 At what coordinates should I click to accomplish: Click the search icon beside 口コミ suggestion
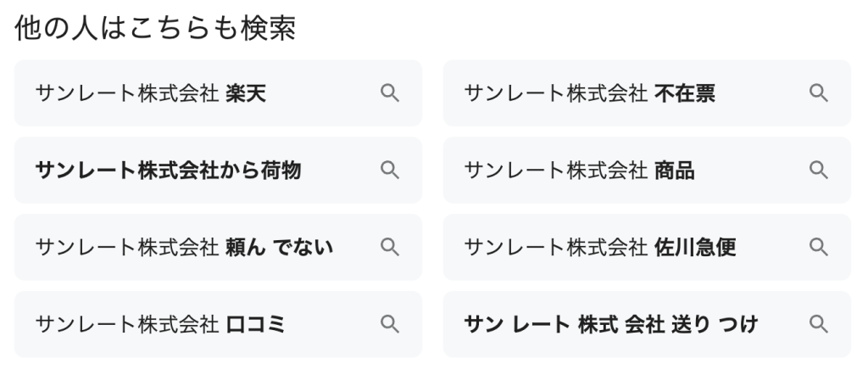click(x=389, y=324)
